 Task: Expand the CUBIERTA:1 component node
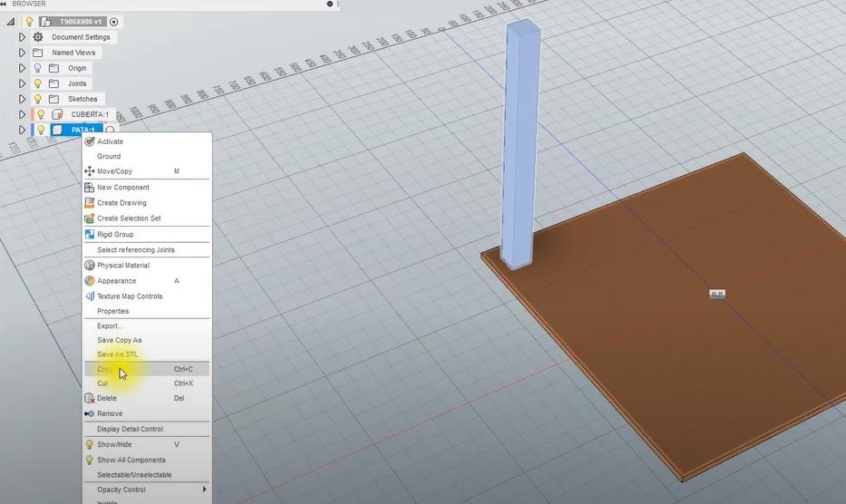tap(22, 114)
